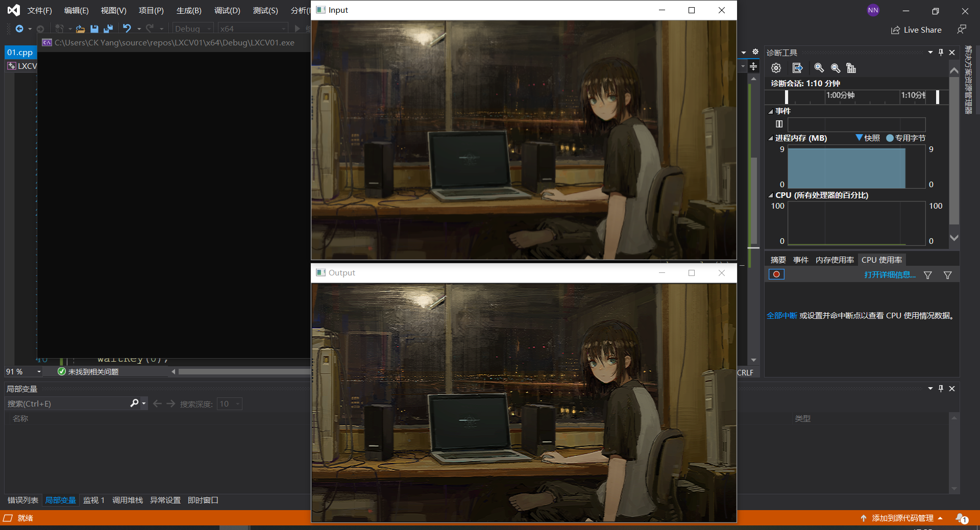Open the x64 platform dropdown
Screen dimensions: 980x530
click(253, 29)
